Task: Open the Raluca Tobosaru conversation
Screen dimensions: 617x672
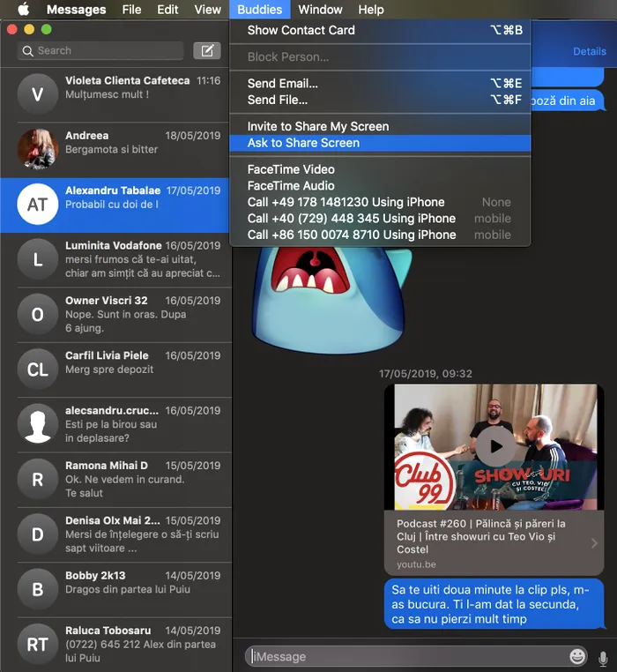Action: pos(115,644)
